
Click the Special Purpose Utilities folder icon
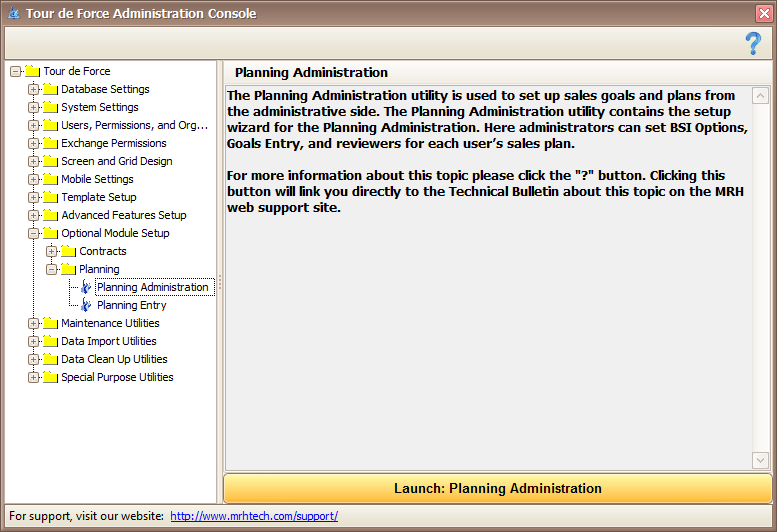[51, 377]
